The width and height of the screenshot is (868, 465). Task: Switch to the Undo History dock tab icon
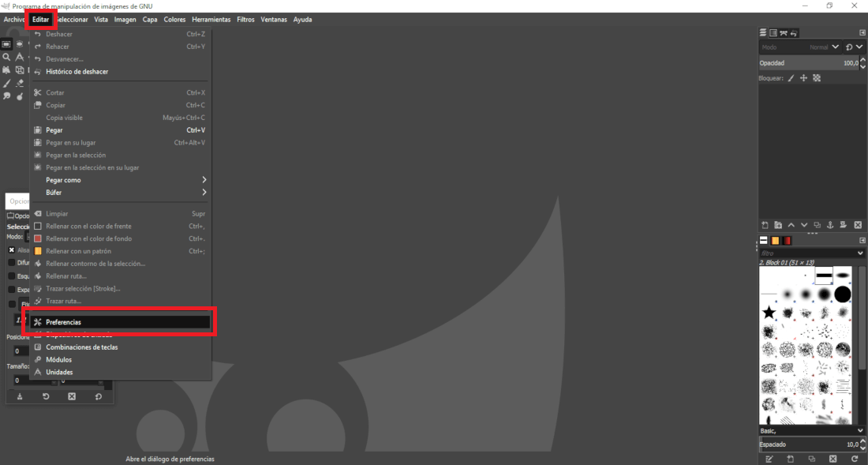(794, 33)
